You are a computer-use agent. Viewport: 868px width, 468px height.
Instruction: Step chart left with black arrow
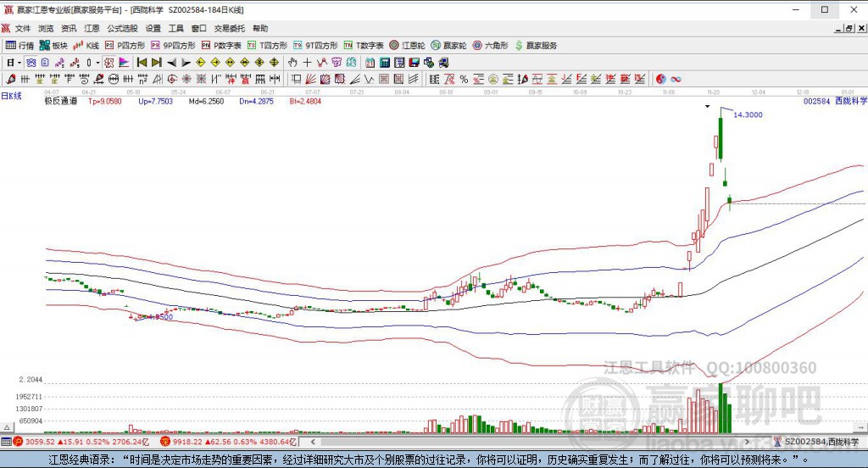point(171,63)
